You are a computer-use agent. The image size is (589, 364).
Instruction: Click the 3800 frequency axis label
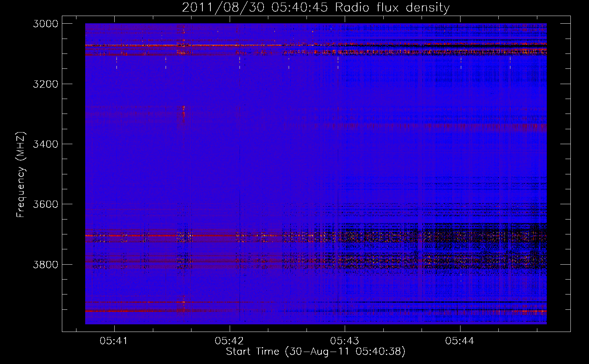pos(46,264)
